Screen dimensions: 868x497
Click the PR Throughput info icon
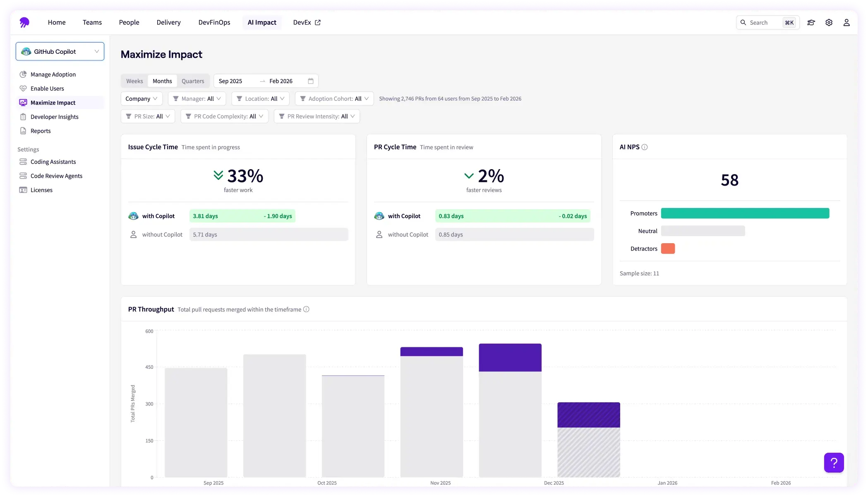306,309
